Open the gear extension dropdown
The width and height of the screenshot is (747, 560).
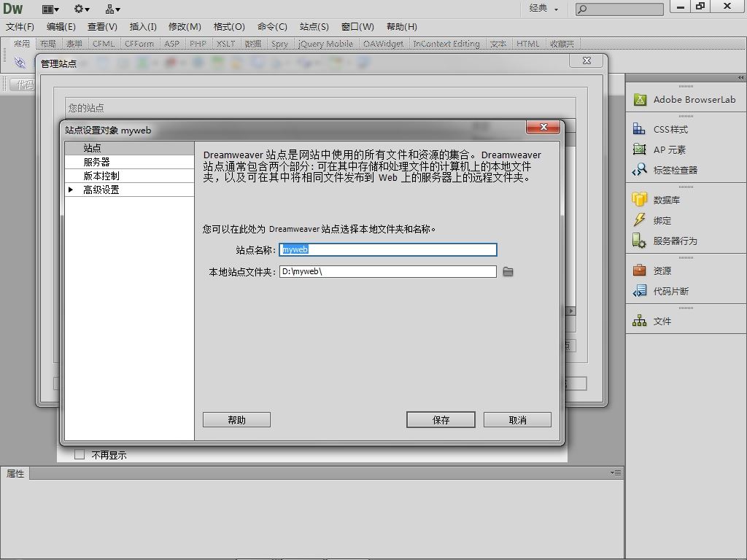(82, 9)
